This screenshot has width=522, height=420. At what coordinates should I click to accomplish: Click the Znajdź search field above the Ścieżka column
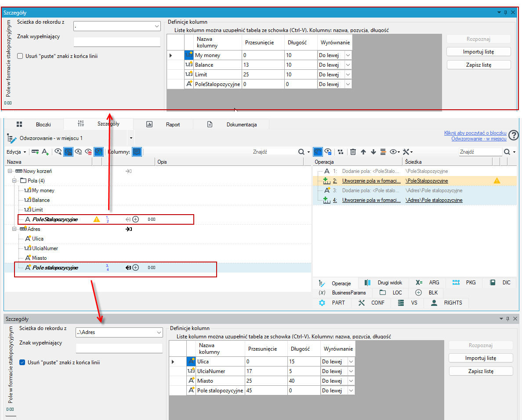click(480, 152)
